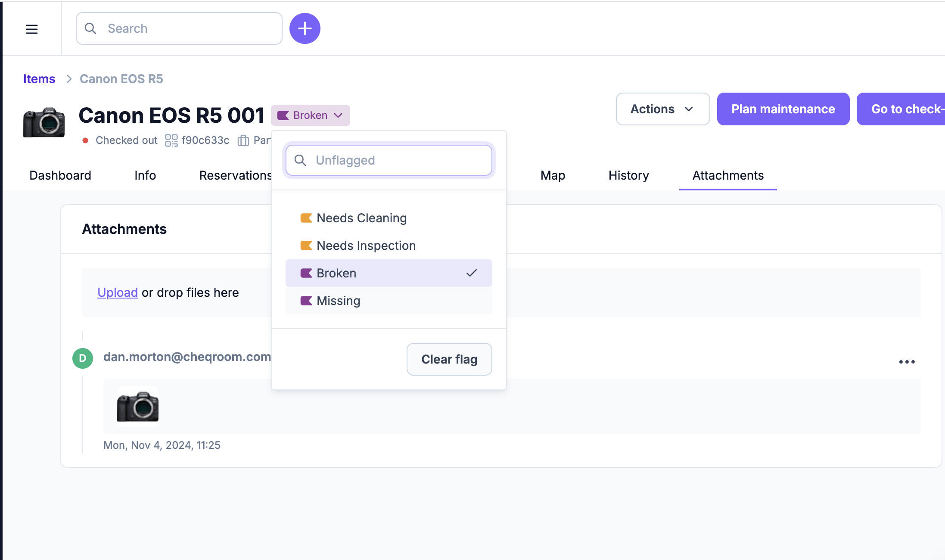Click the chevron arrow on the Actions button
The width and height of the screenshot is (945, 560).
click(689, 109)
